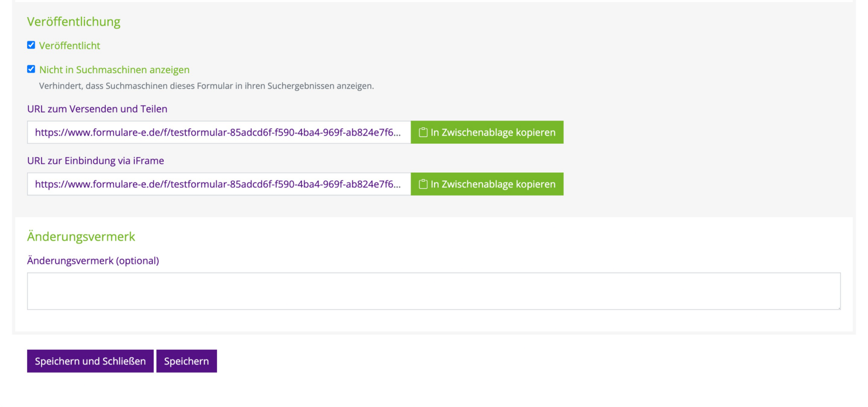Focus the URL zum Versenden und Teilen field
The width and height of the screenshot is (868, 407).
click(x=219, y=132)
